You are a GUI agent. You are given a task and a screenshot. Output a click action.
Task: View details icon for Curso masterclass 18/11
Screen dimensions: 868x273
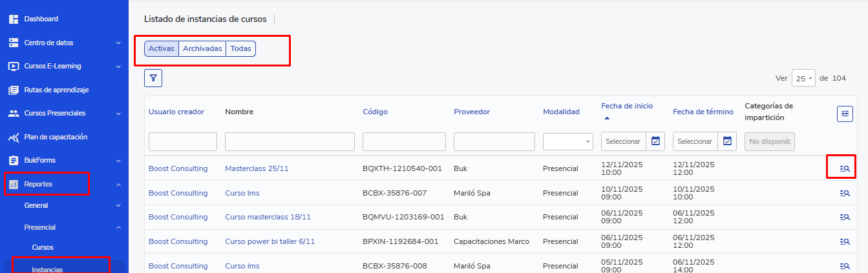(x=844, y=217)
